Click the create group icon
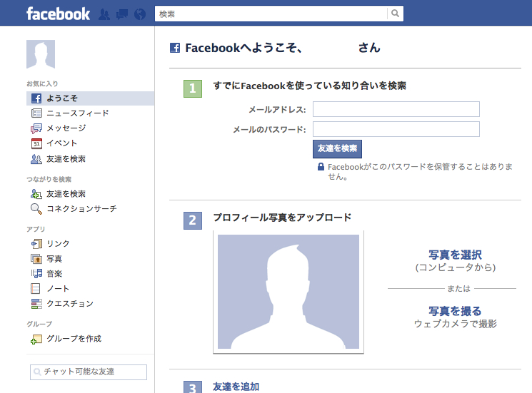The height and width of the screenshot is (393, 532). tap(36, 339)
